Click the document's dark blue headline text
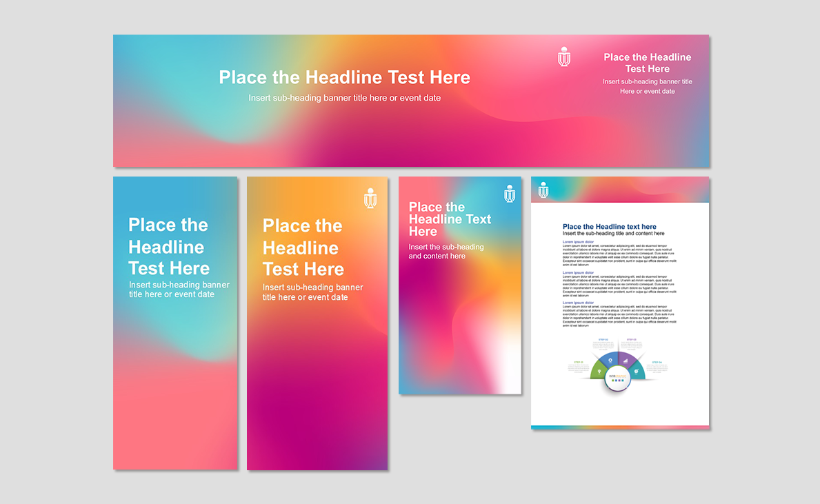 click(x=609, y=227)
